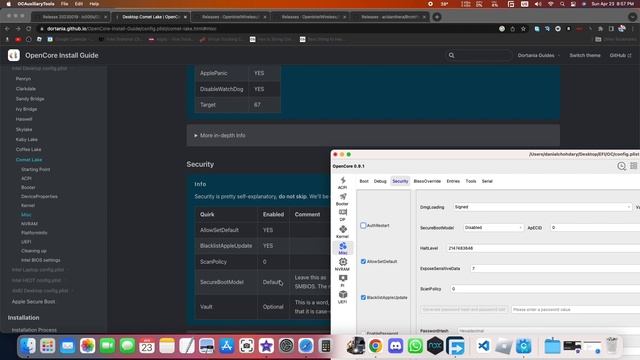Click the ScanPolicy input field
640x360 pixels.
pos(545,289)
